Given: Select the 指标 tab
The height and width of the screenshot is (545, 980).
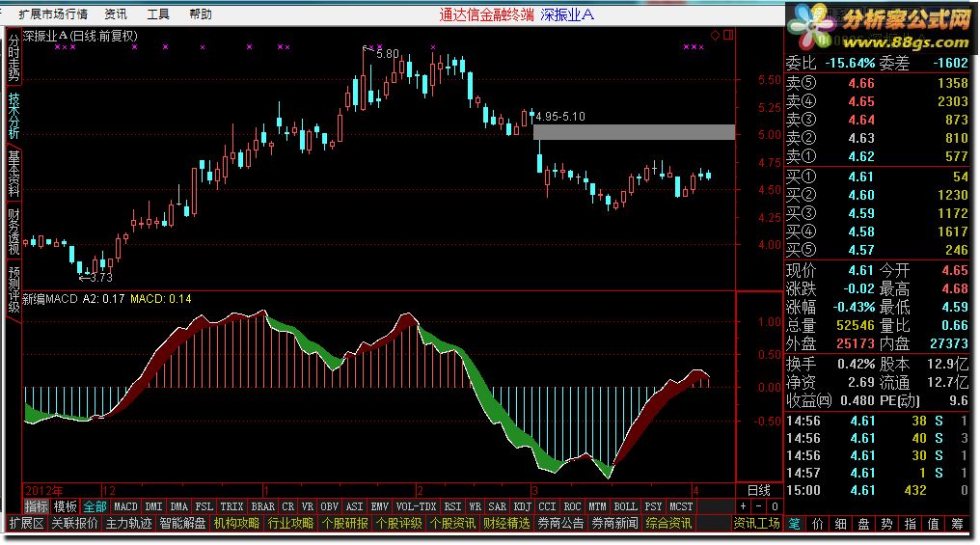Looking at the screenshot, I should tap(37, 506).
